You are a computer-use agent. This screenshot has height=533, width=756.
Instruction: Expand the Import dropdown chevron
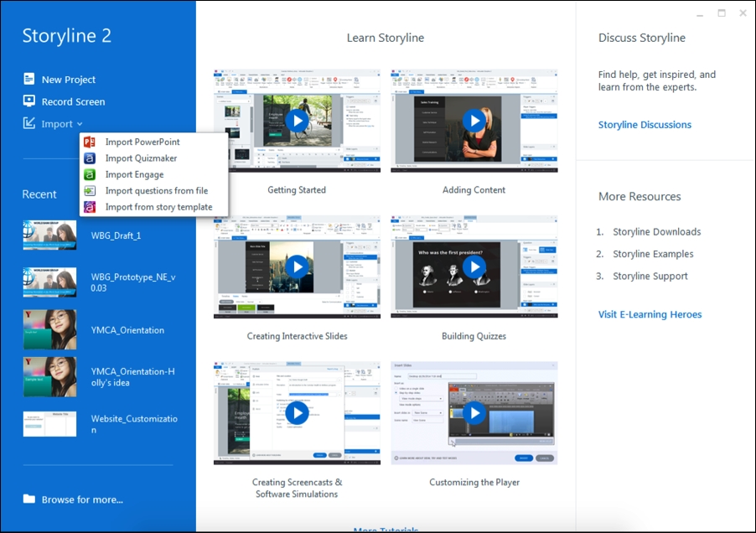pos(80,124)
